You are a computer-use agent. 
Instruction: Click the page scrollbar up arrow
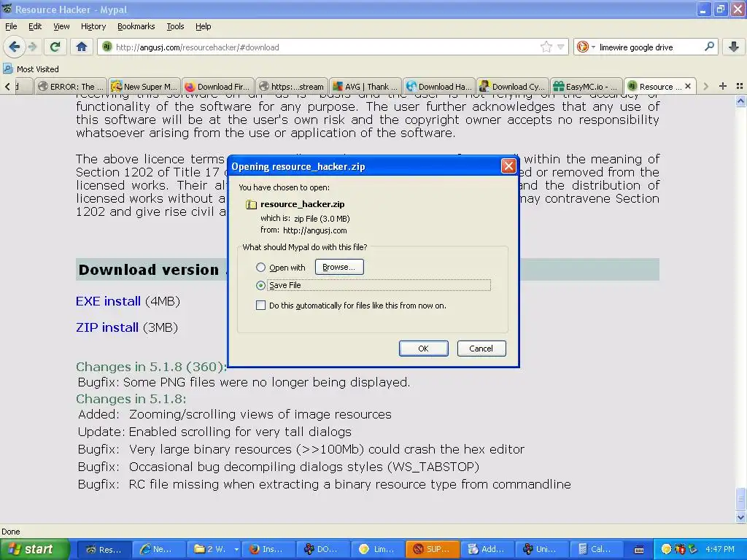click(740, 101)
